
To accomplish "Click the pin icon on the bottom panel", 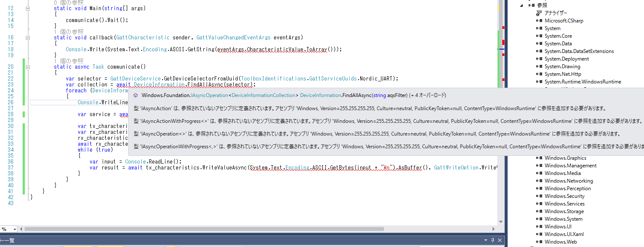I will 493,241.
